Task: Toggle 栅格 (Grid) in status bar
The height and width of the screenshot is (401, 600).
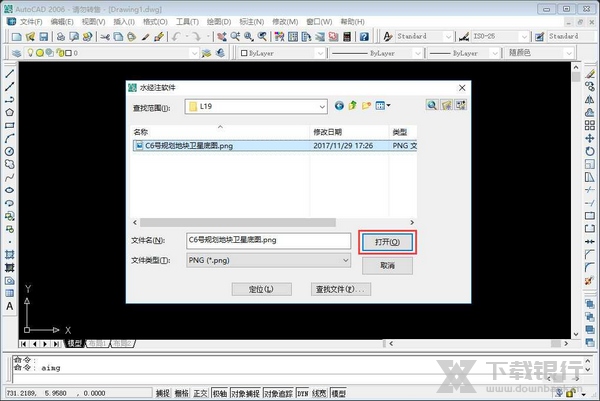Action: (181, 393)
